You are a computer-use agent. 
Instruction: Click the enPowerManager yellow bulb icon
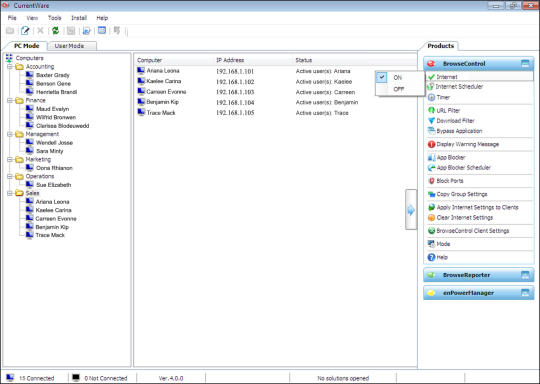(x=431, y=293)
